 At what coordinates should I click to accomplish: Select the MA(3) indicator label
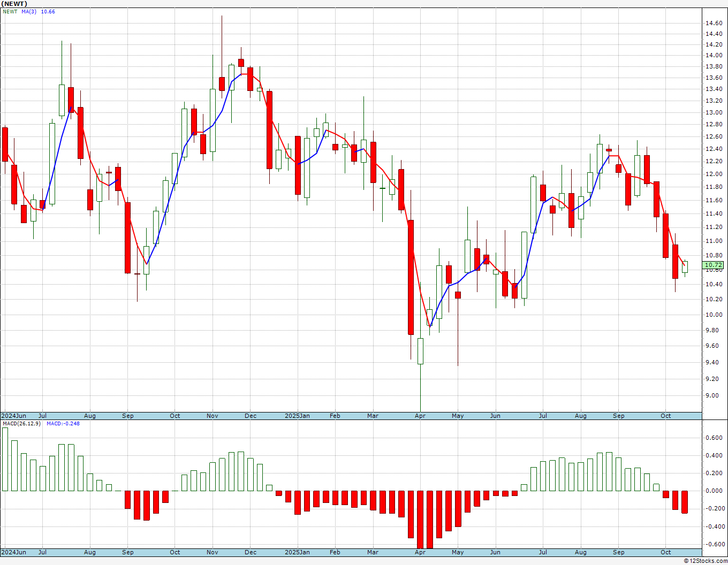29,12
